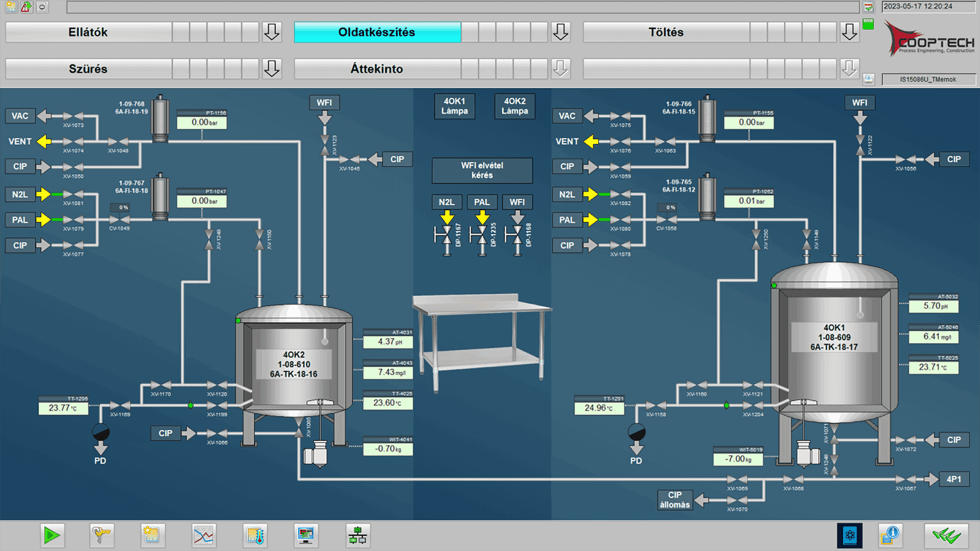The image size is (980, 551).
Task: Click the starred note icon in the bottom toolbar
Action: (x=152, y=536)
